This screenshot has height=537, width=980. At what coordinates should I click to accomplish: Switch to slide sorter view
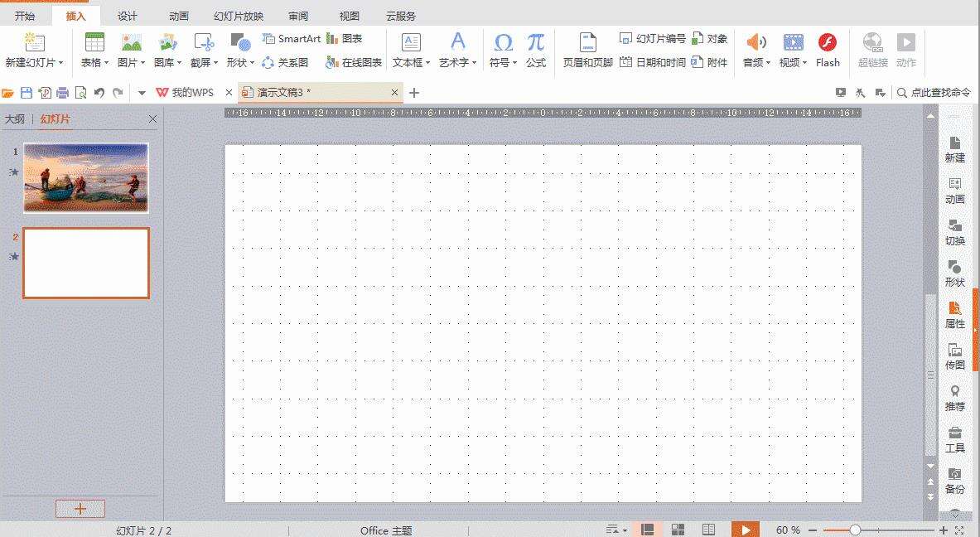[678, 528]
